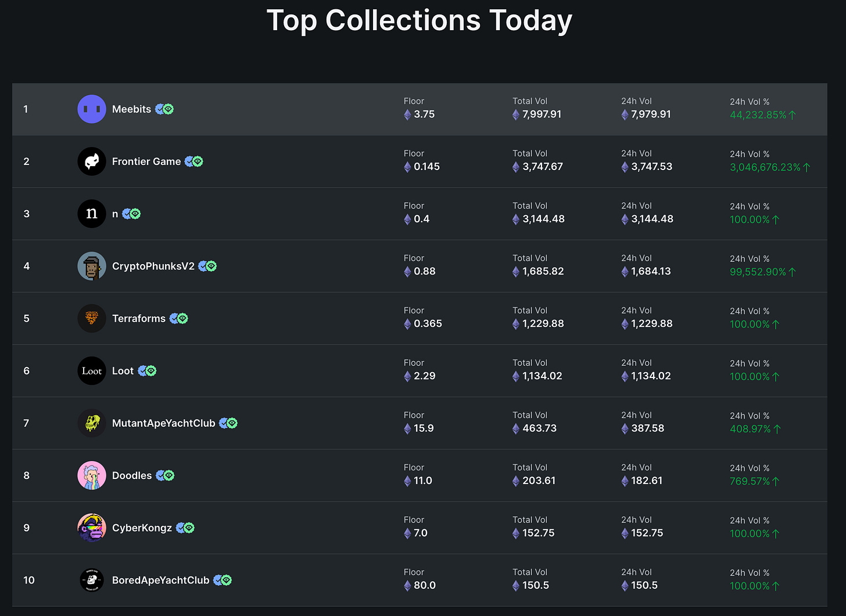Open the BoredApeYachtClub collection link

point(161,580)
